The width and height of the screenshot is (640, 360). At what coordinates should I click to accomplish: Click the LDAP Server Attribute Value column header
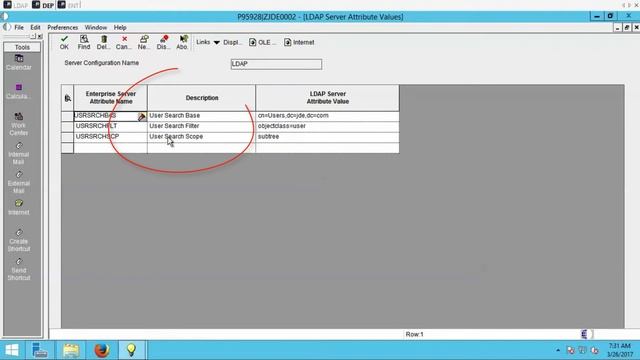coord(327,98)
